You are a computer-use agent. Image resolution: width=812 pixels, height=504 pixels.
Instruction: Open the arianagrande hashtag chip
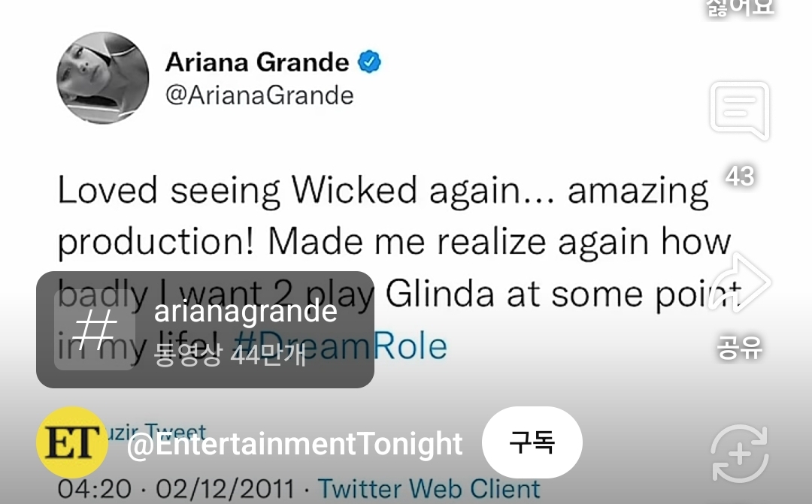[205, 330]
